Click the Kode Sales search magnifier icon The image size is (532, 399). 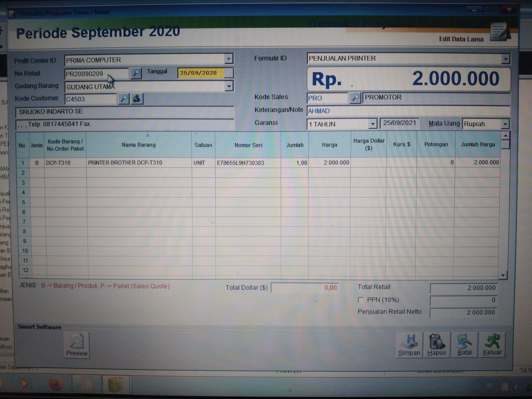(x=355, y=98)
